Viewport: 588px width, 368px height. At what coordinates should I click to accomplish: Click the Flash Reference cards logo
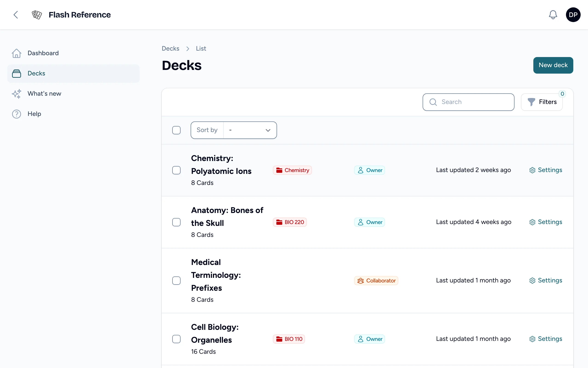37,14
